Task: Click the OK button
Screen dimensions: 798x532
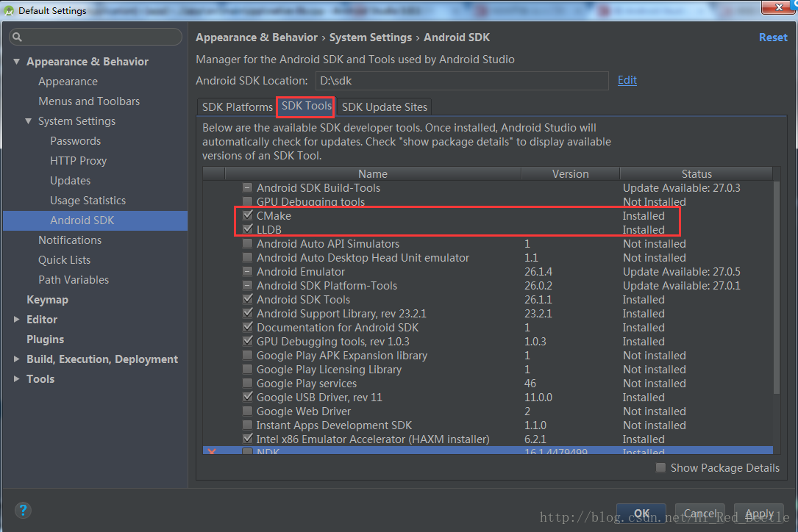Action: click(641, 514)
